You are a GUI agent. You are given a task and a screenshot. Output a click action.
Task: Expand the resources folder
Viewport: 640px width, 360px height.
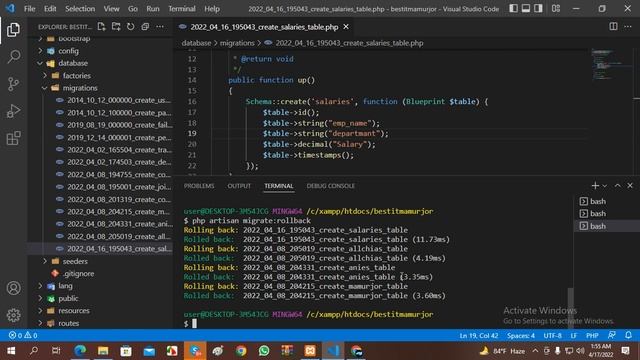click(x=73, y=311)
